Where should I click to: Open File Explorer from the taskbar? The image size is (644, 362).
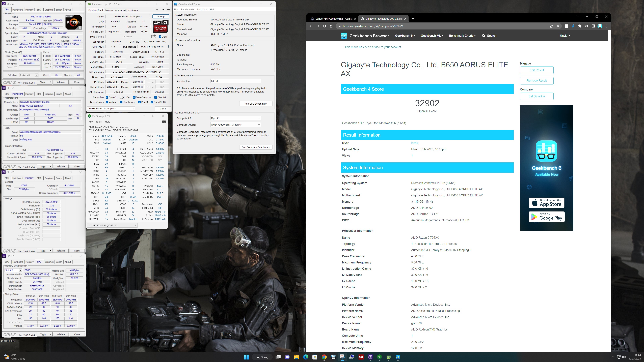[x=296, y=357]
